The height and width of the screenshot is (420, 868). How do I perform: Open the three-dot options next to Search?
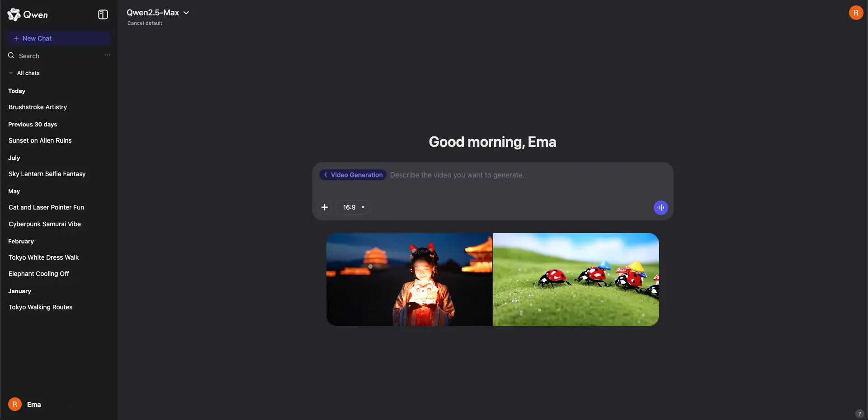point(108,55)
